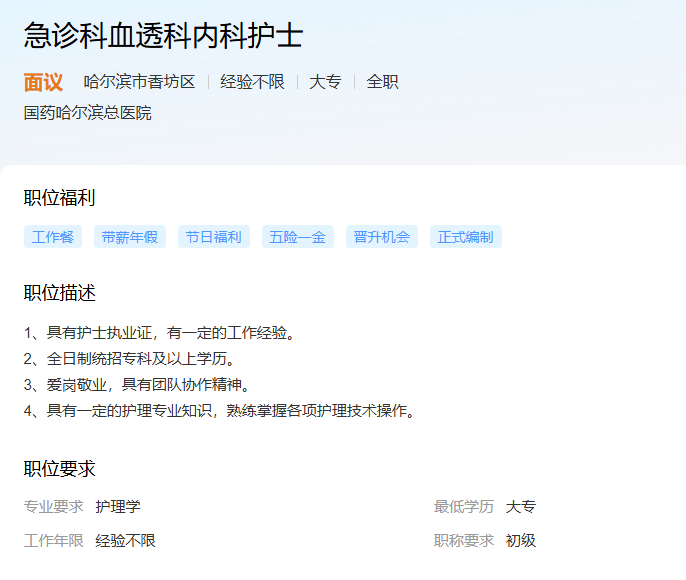Click the 初级 title requirement value
Image resolution: width=686 pixels, height=580 pixels.
(x=521, y=541)
